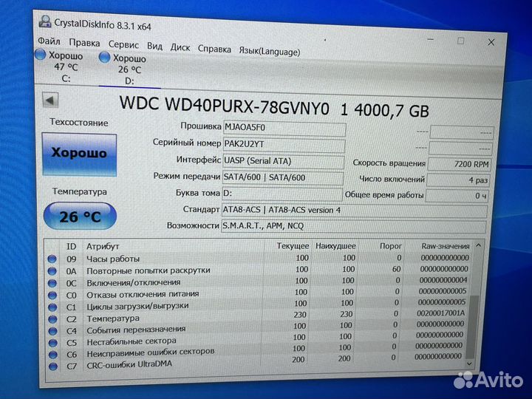This screenshot has width=532, height=399.
Task: Click the status dot of row C7
Action: click(x=53, y=366)
